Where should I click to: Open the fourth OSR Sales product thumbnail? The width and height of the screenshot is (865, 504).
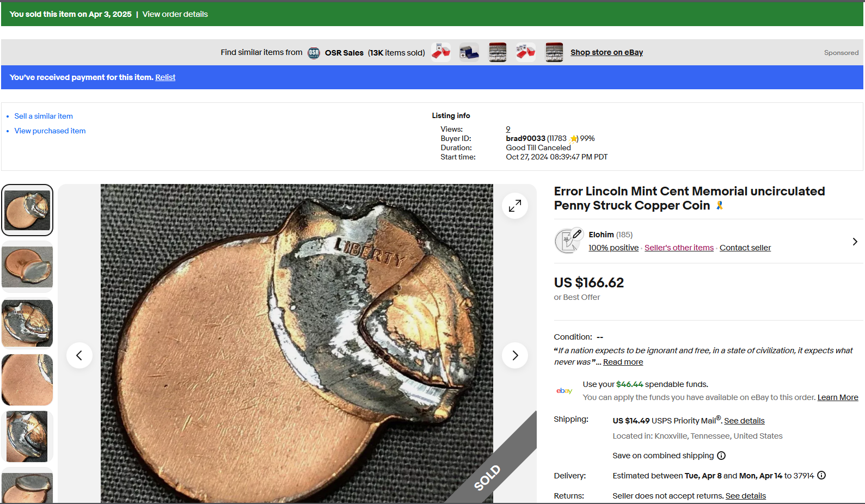click(x=526, y=52)
